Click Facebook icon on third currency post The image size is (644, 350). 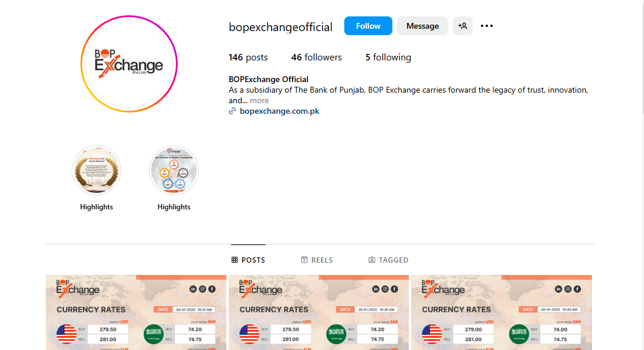pyautogui.click(x=578, y=289)
